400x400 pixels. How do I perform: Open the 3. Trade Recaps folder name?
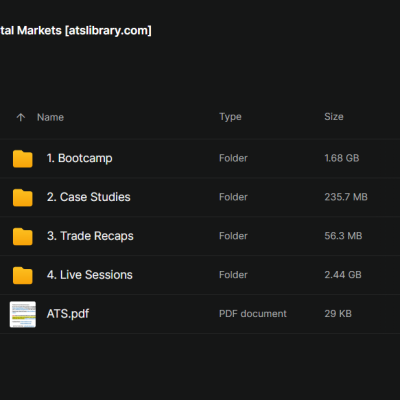pyautogui.click(x=90, y=236)
